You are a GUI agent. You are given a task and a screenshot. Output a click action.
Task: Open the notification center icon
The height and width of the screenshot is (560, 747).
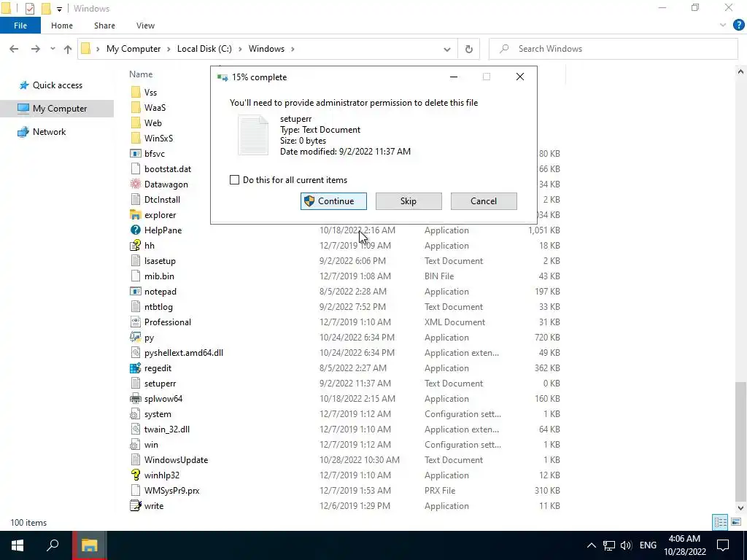click(x=723, y=545)
